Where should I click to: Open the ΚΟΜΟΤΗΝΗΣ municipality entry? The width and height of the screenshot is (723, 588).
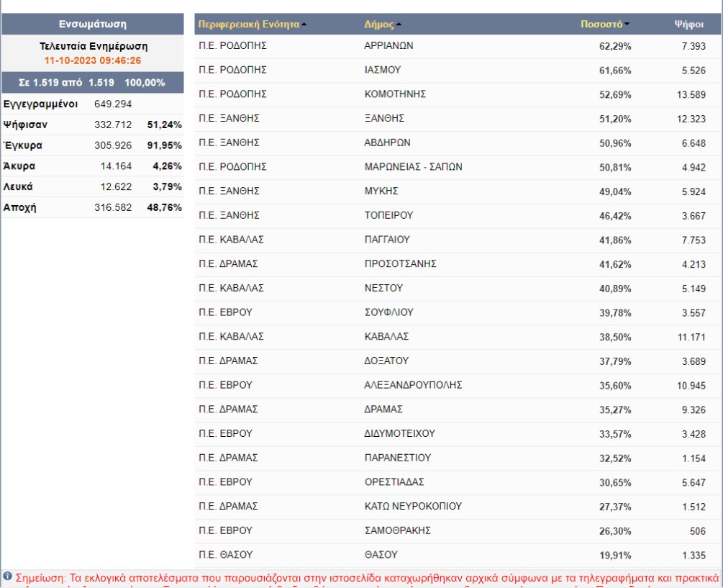point(395,94)
